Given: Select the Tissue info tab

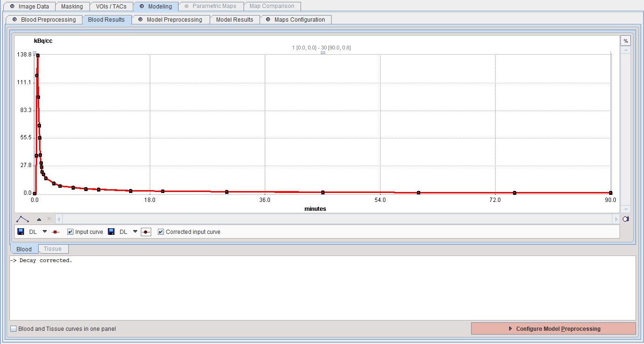Looking at the screenshot, I should pos(53,249).
